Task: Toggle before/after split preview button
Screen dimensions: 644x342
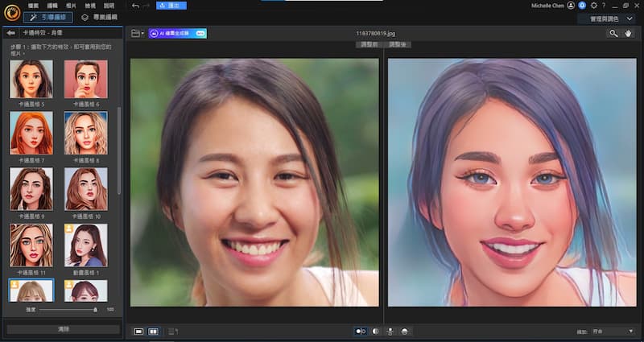Action: (360, 331)
